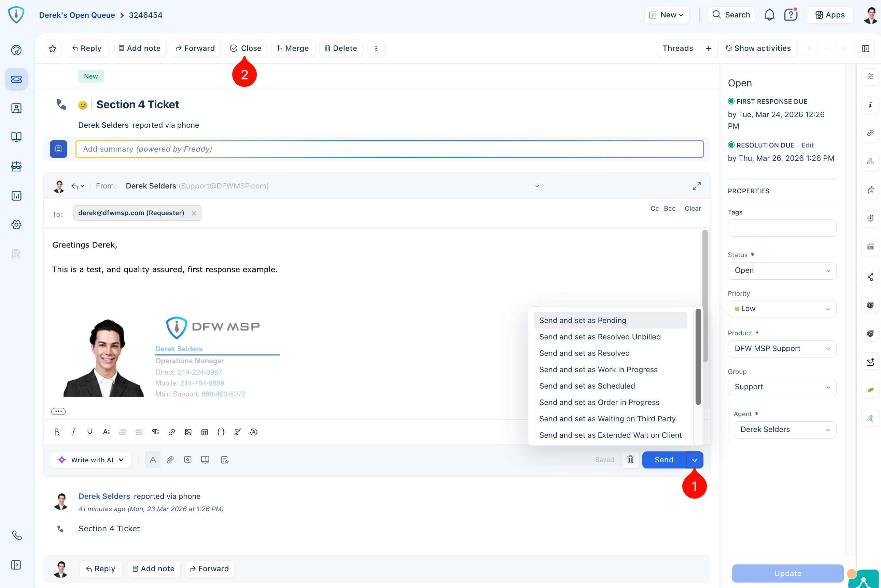Screen dimensions: 881x588
Task: Toggle the text formatting toolbar visibility
Action: click(153, 460)
